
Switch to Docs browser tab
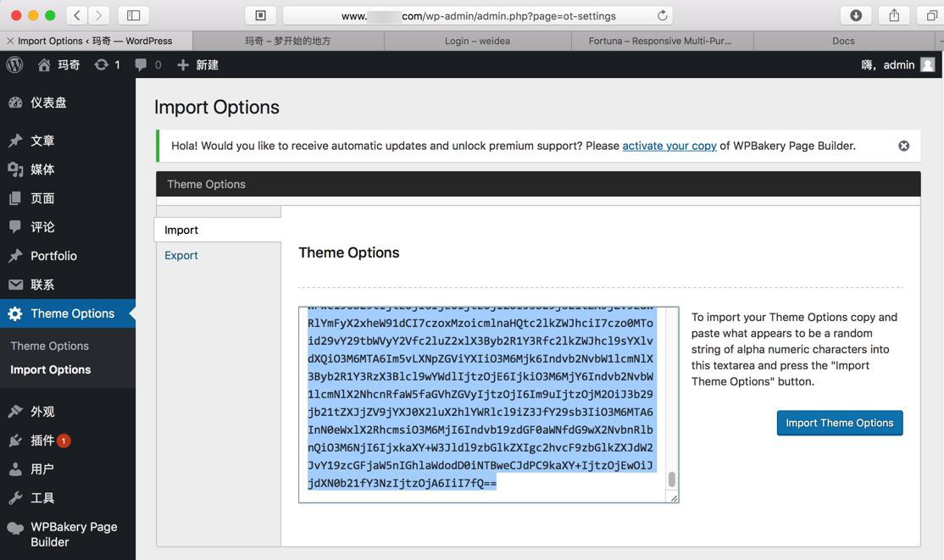[843, 41]
